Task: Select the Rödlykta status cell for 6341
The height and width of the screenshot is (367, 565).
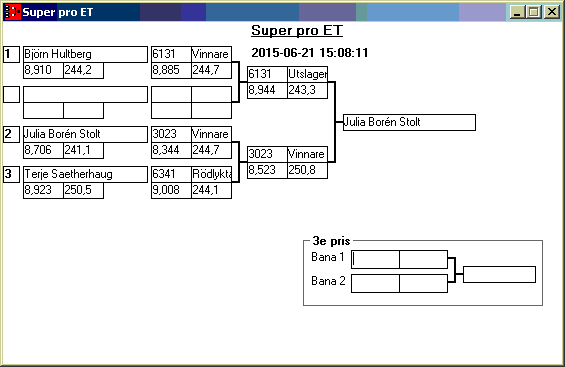Action: point(211,174)
